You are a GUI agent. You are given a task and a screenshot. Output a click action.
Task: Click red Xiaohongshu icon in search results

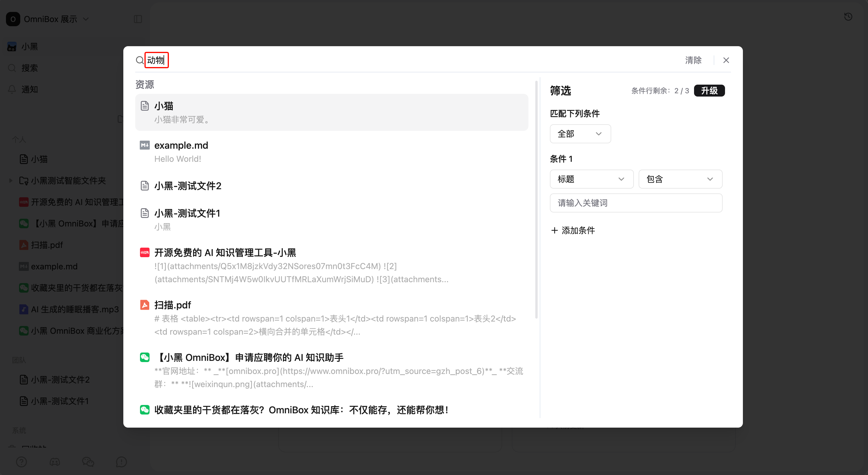coord(144,252)
